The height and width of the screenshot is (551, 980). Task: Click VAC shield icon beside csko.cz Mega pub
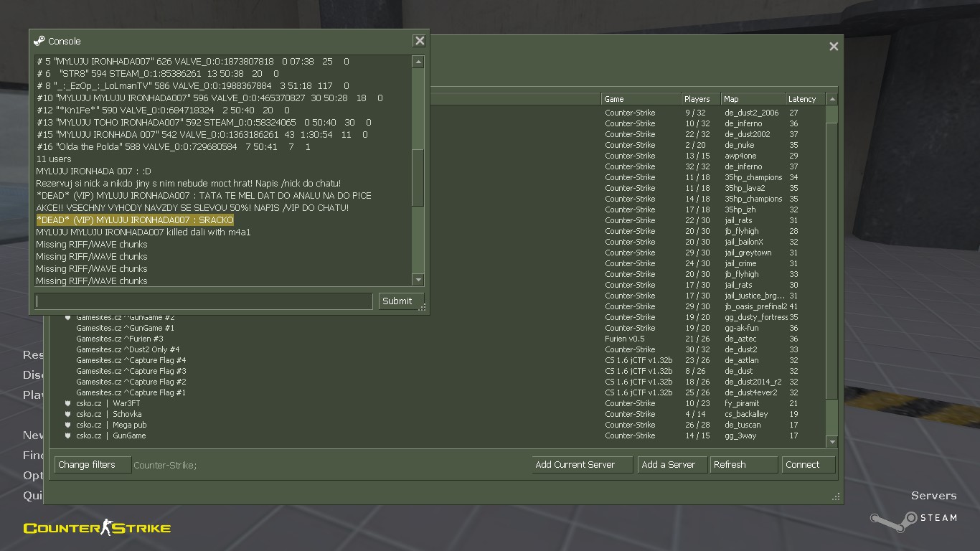tap(68, 425)
